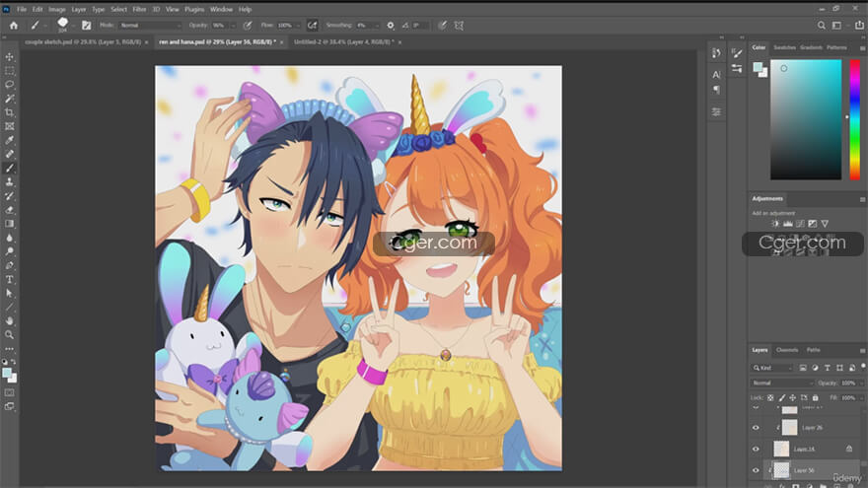Toggle pressure for opacity button
868x488 pixels.
(x=248, y=26)
